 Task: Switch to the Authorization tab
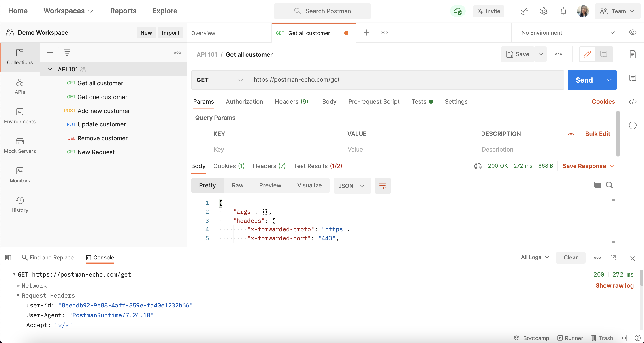click(x=244, y=102)
